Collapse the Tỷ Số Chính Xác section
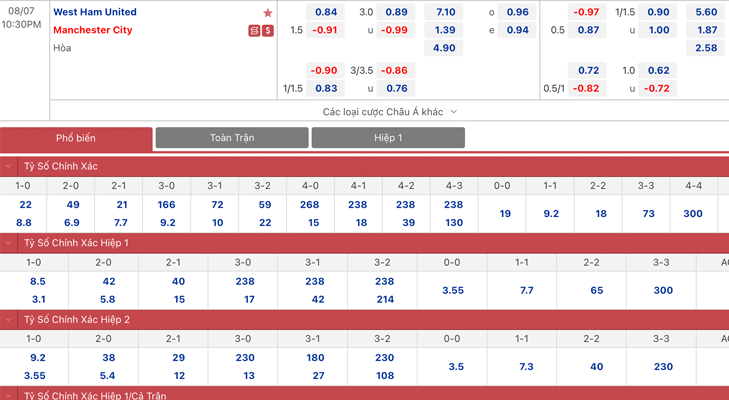The image size is (729, 400). 8,166
